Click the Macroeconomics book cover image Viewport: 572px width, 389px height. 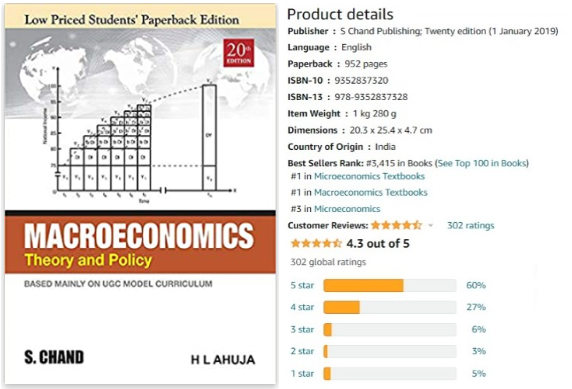pos(140,194)
